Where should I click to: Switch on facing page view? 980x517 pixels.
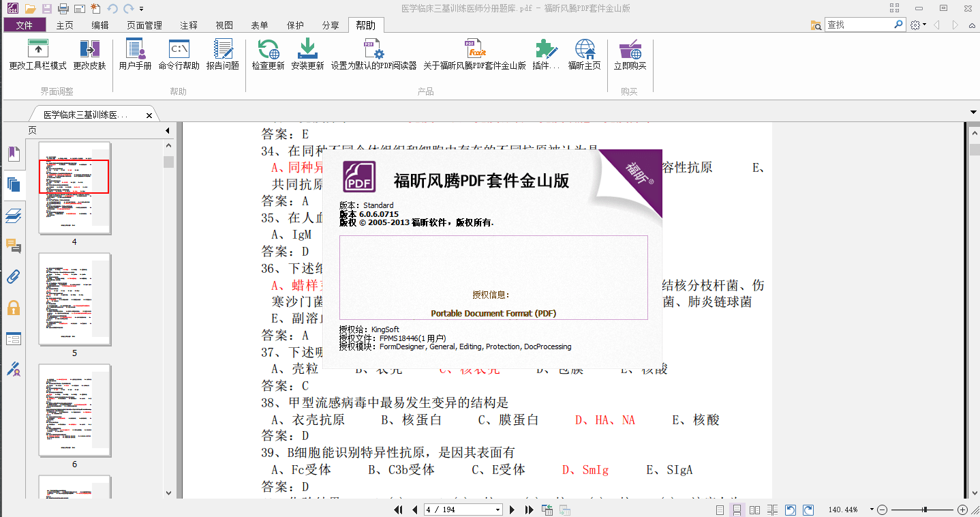coord(754,509)
